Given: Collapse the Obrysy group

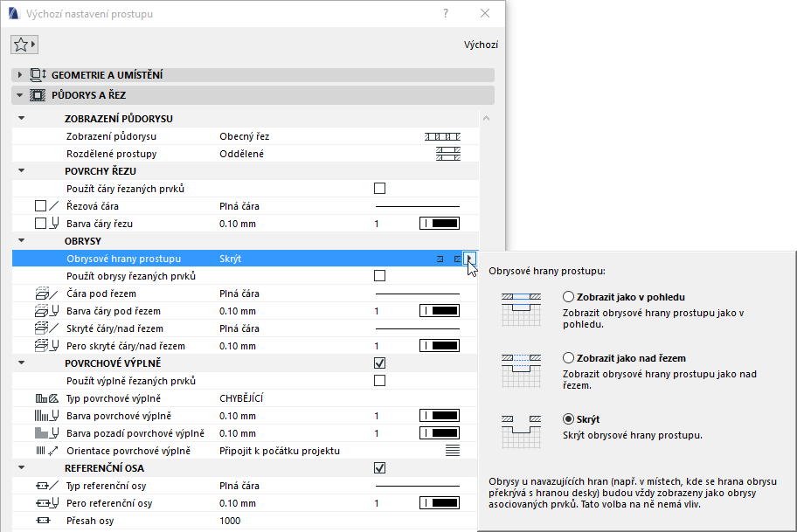Looking at the screenshot, I should (21, 241).
